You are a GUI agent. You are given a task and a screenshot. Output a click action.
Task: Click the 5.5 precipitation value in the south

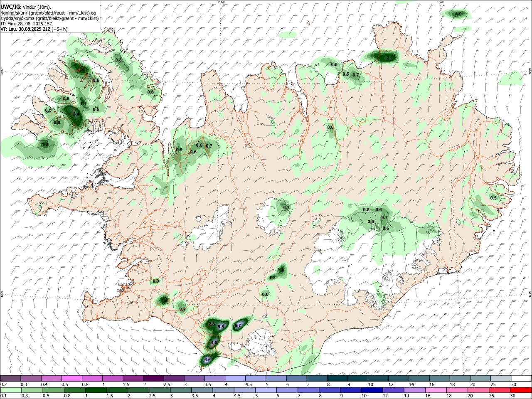pos(221,327)
